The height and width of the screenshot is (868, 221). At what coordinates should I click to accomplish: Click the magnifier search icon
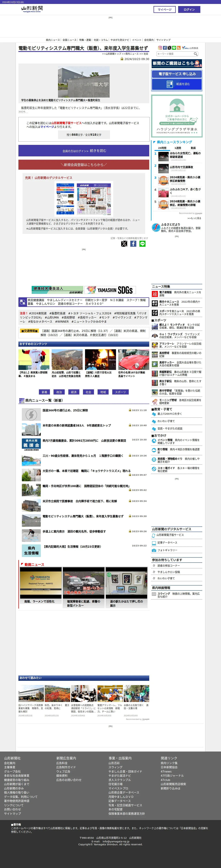pyautogui.click(x=195, y=54)
